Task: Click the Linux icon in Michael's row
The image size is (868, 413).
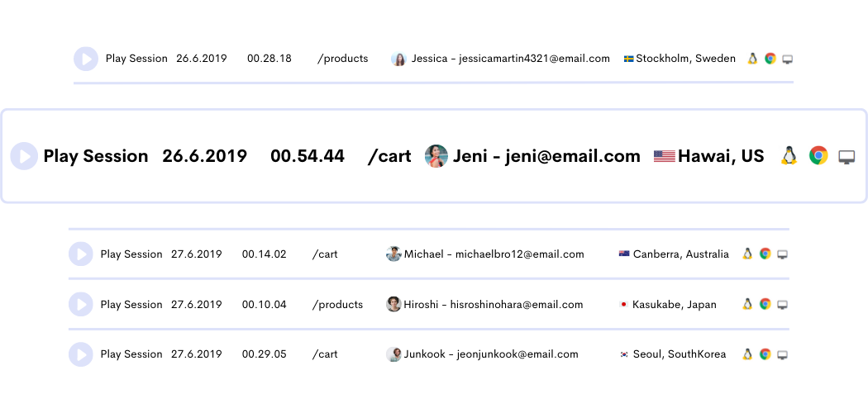Action: [747, 254]
